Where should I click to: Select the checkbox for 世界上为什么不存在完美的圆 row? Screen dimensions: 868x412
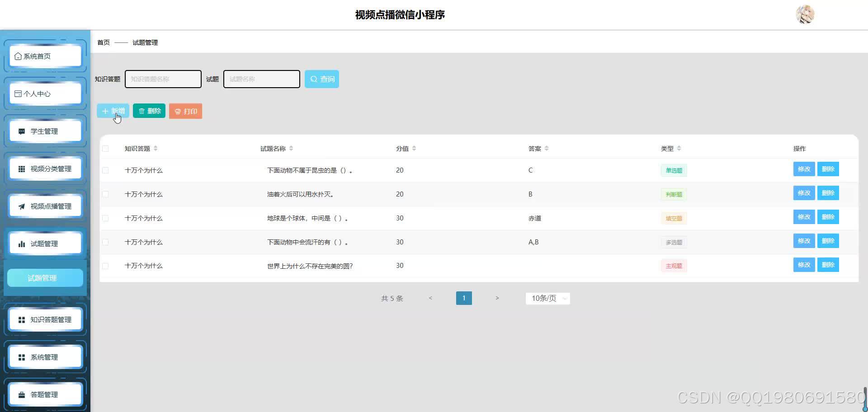click(105, 266)
